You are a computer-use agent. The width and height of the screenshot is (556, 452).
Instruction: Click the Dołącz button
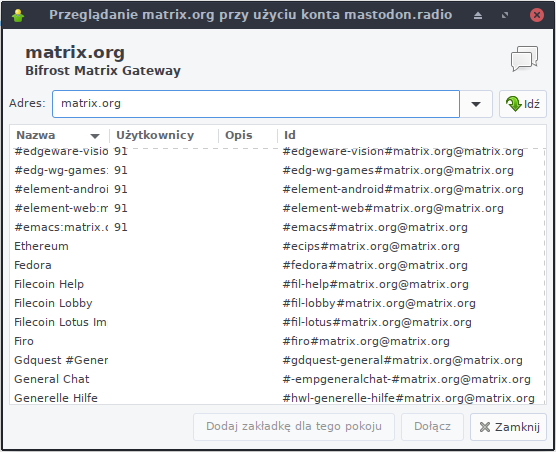(432, 427)
